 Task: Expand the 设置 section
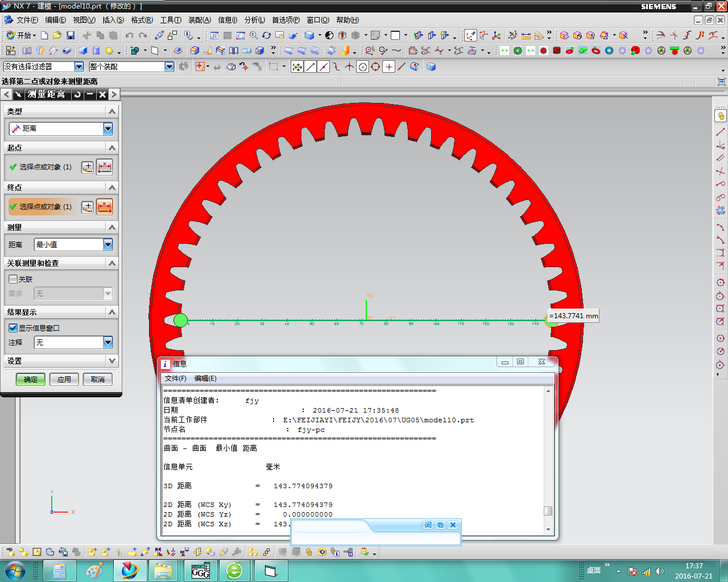[112, 361]
